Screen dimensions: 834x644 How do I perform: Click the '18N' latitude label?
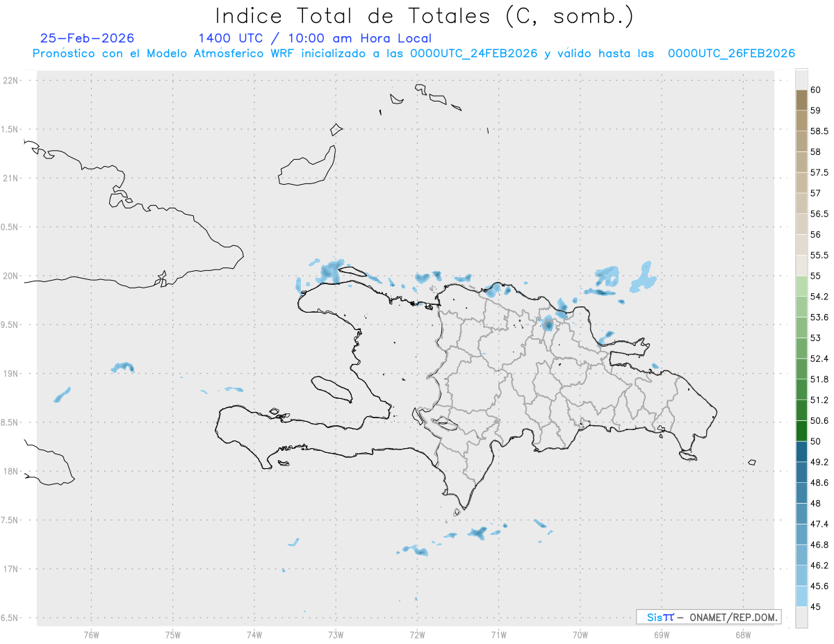point(10,472)
